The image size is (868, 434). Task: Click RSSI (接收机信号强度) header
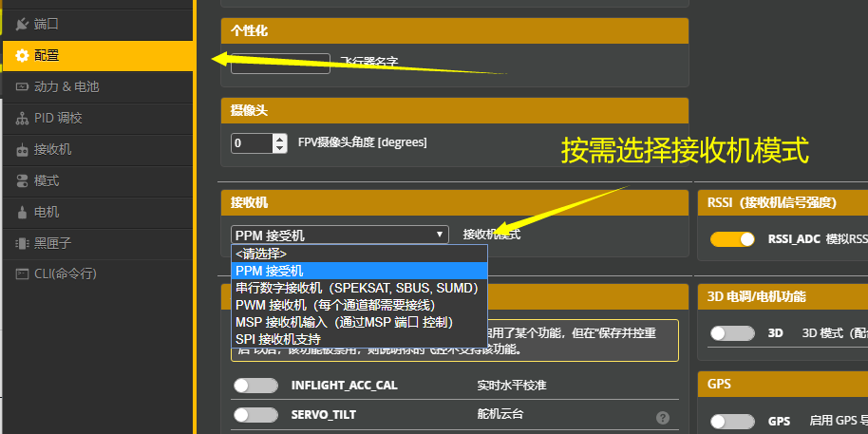click(783, 202)
